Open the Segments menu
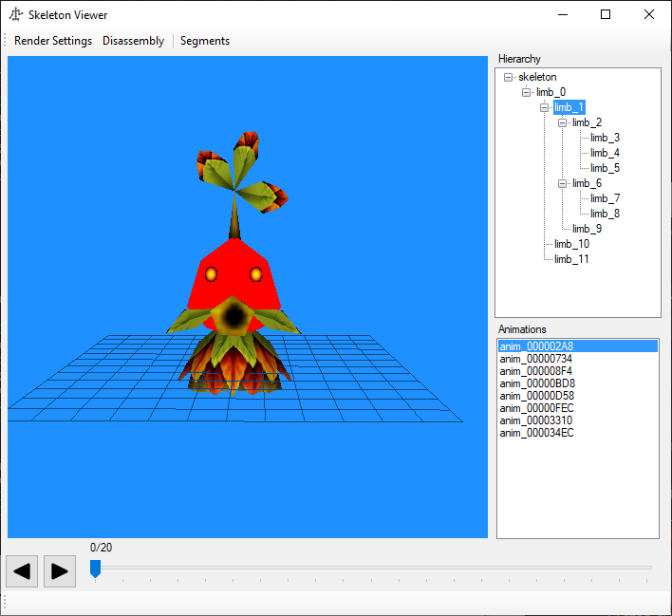The height and width of the screenshot is (616, 672). [x=205, y=41]
